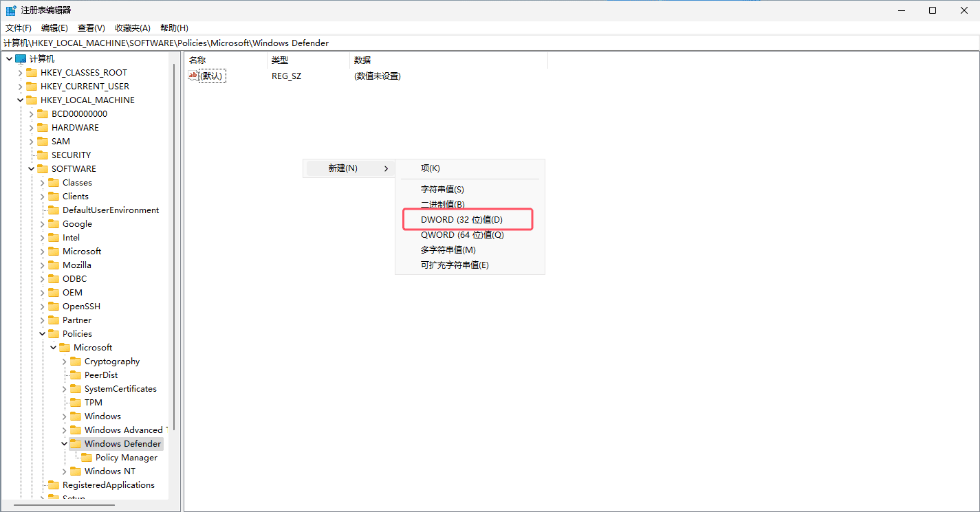The height and width of the screenshot is (512, 980).
Task: Click the HKEY_CLASSES_ROOT folder icon
Action: (32, 73)
